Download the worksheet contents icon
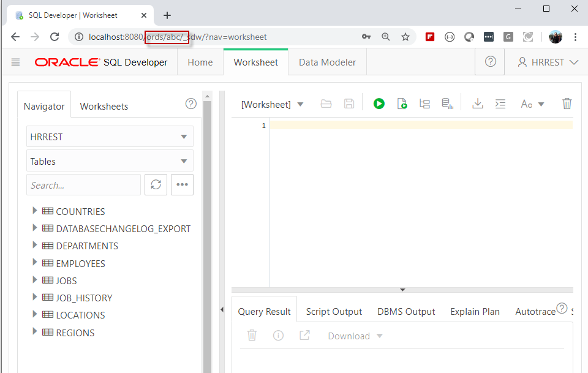This screenshot has height=373, width=588. [478, 104]
